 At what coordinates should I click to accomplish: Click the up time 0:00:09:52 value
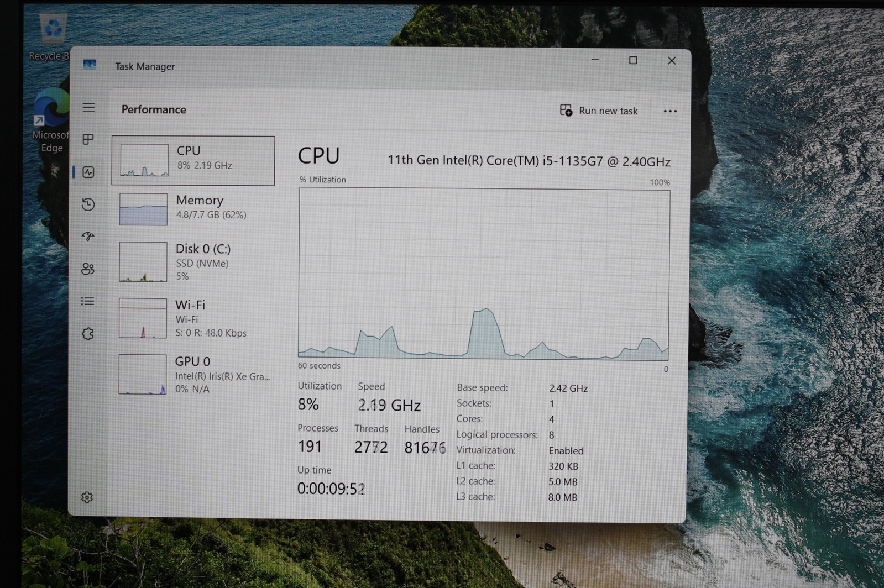coord(331,489)
